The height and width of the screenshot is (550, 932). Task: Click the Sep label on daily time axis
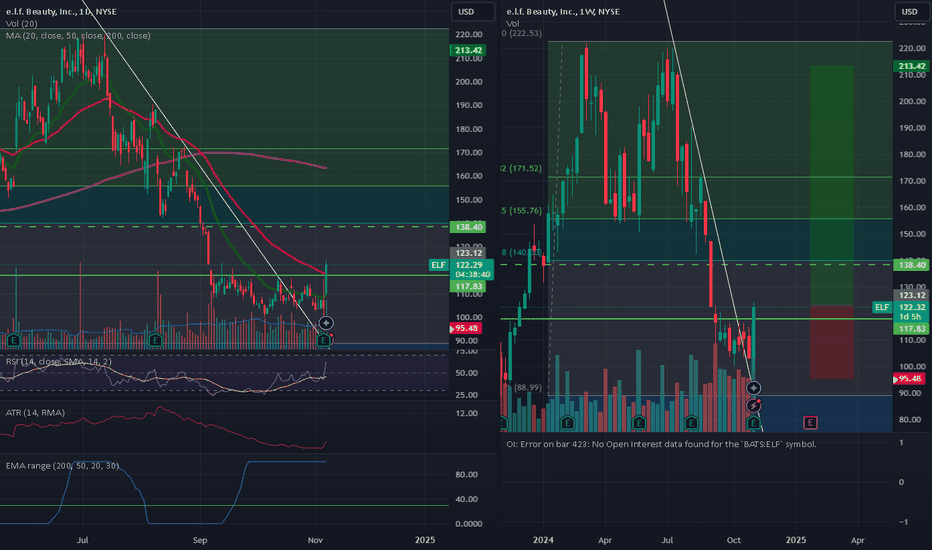coord(200,540)
